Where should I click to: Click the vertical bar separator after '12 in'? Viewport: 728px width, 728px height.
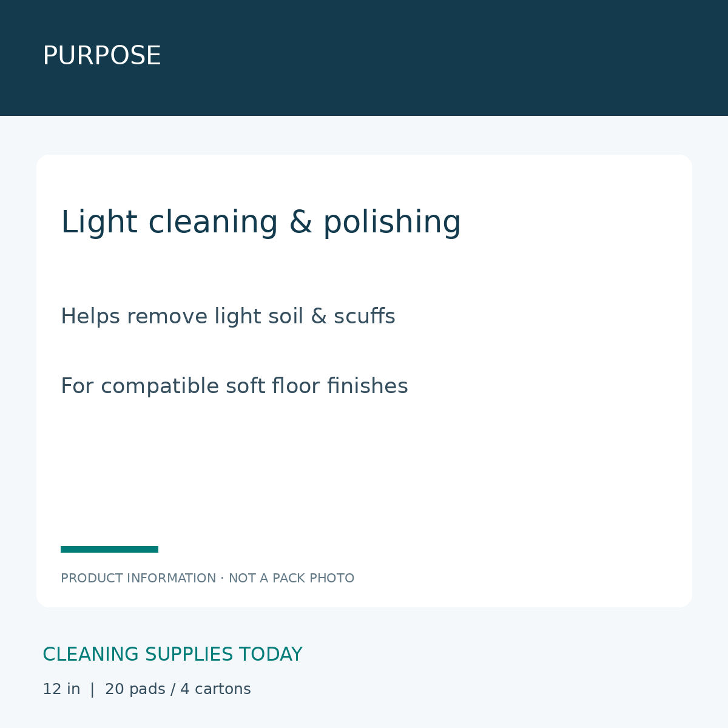[x=92, y=690]
